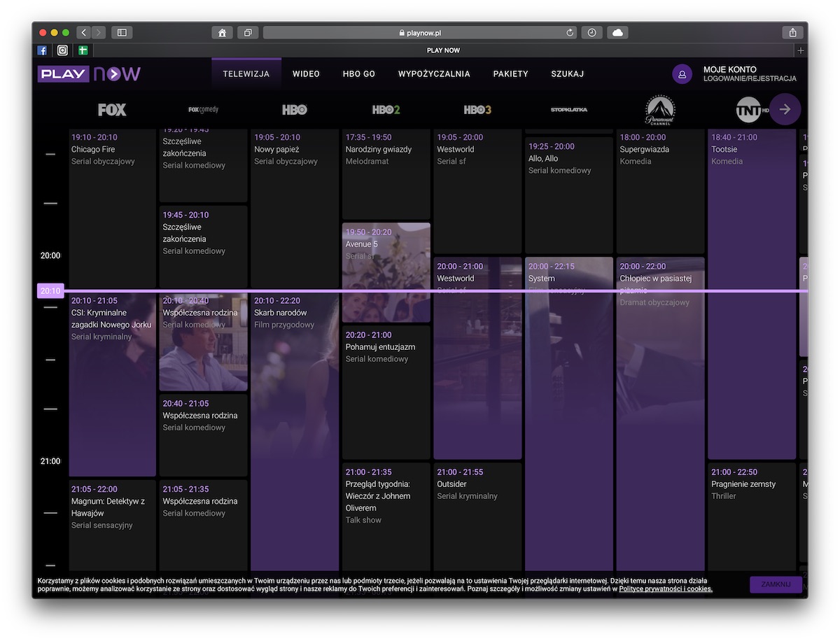Open Przegląd tygodnia: Wieczór z Johnem Oliverem

386,518
